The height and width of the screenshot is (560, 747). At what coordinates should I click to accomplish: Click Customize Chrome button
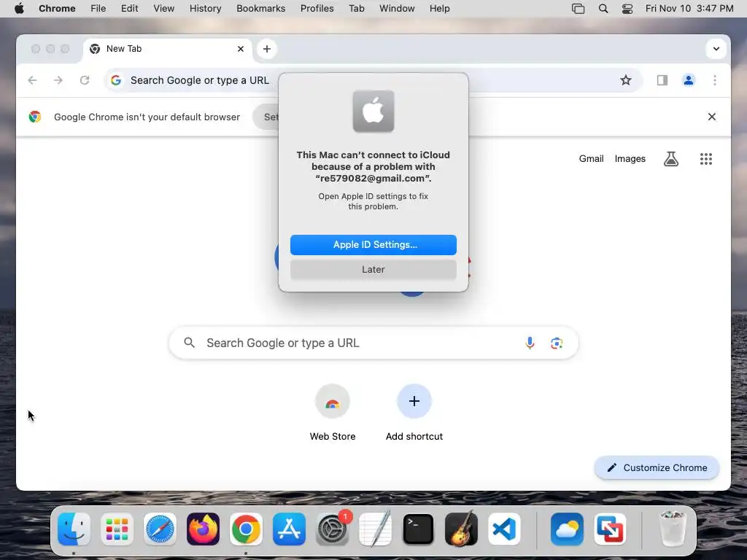657,467
